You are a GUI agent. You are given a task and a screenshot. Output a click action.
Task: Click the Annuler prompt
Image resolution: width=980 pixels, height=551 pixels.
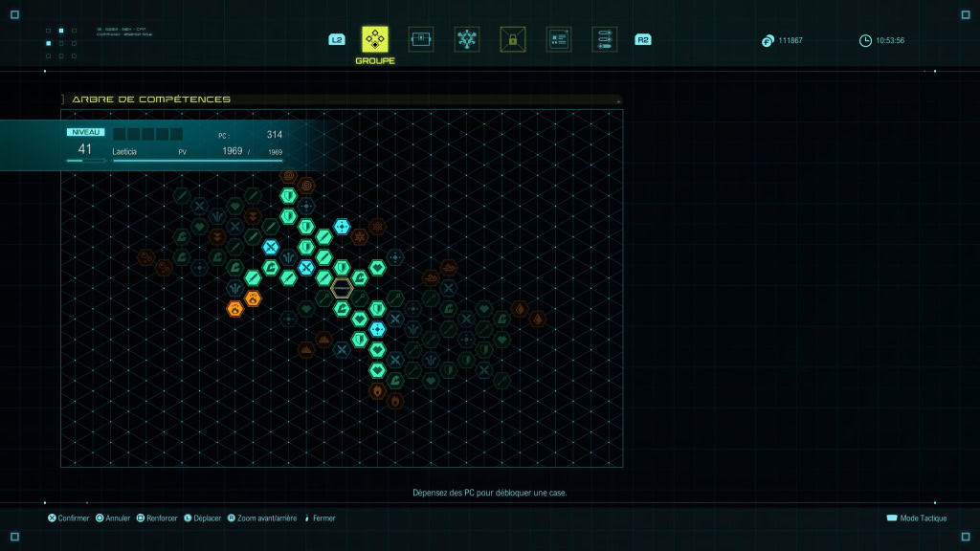(113, 518)
